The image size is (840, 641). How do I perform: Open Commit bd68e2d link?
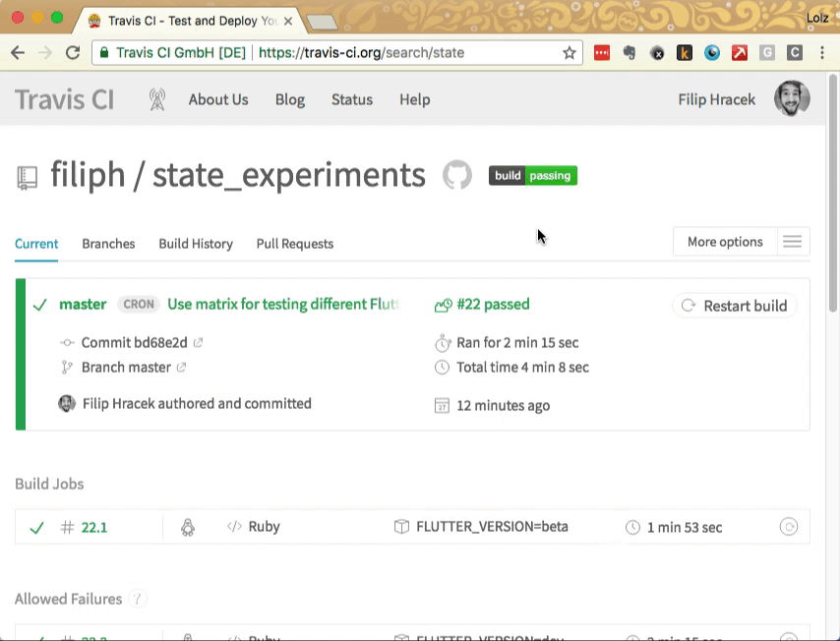coord(135,342)
